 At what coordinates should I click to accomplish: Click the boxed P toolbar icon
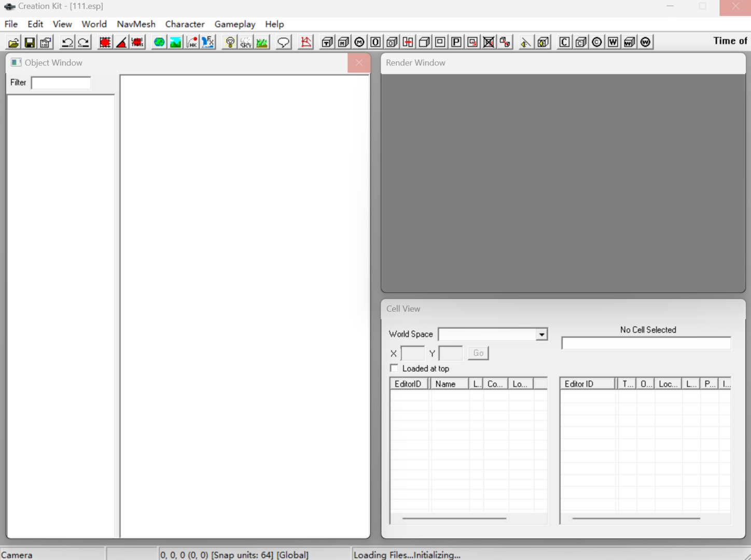(x=456, y=42)
